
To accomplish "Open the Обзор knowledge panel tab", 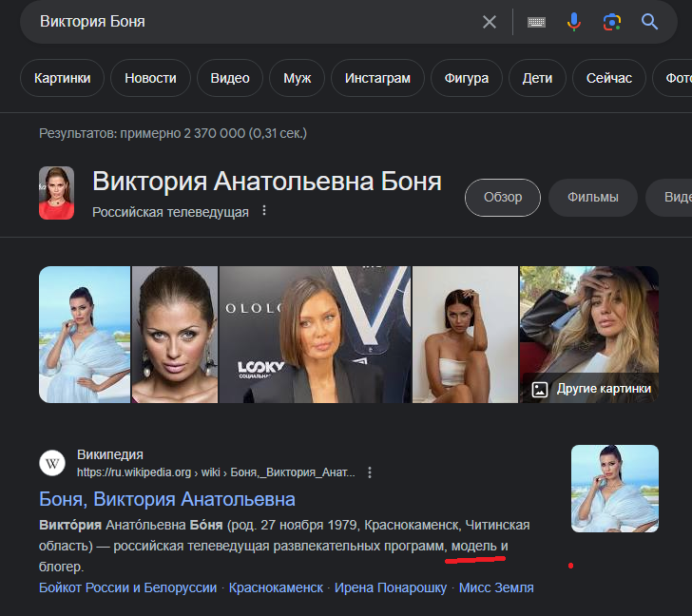I will pyautogui.click(x=502, y=198).
